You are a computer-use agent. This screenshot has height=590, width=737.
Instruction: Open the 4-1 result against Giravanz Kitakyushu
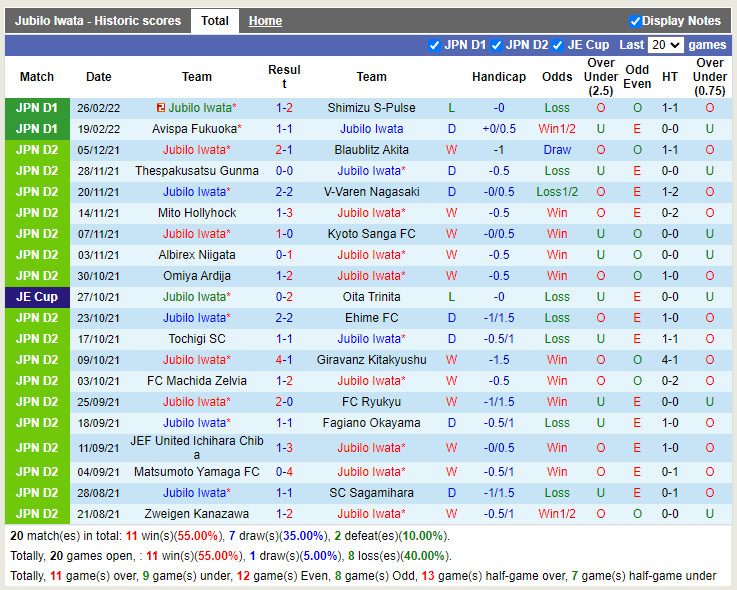tap(284, 360)
